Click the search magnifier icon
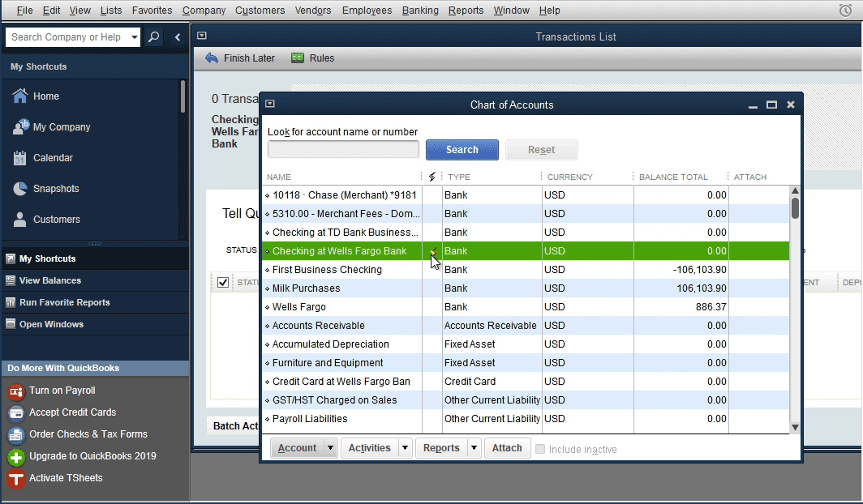 [x=153, y=37]
